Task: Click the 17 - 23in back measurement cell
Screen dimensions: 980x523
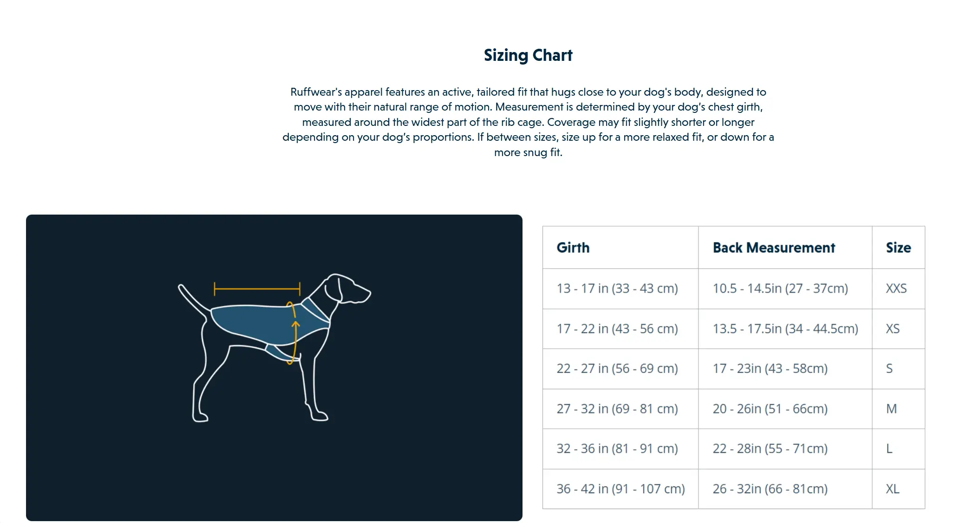Action: pos(770,369)
